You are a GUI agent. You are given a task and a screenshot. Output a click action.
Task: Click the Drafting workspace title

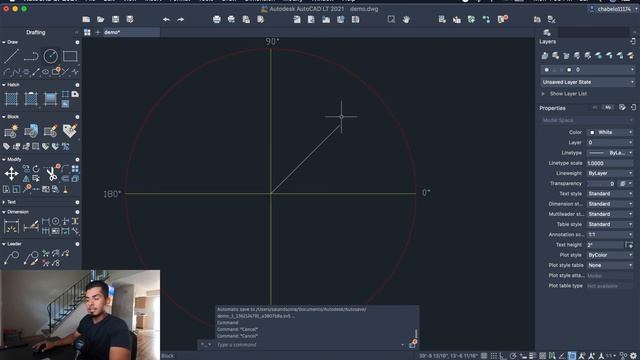pyautogui.click(x=36, y=32)
